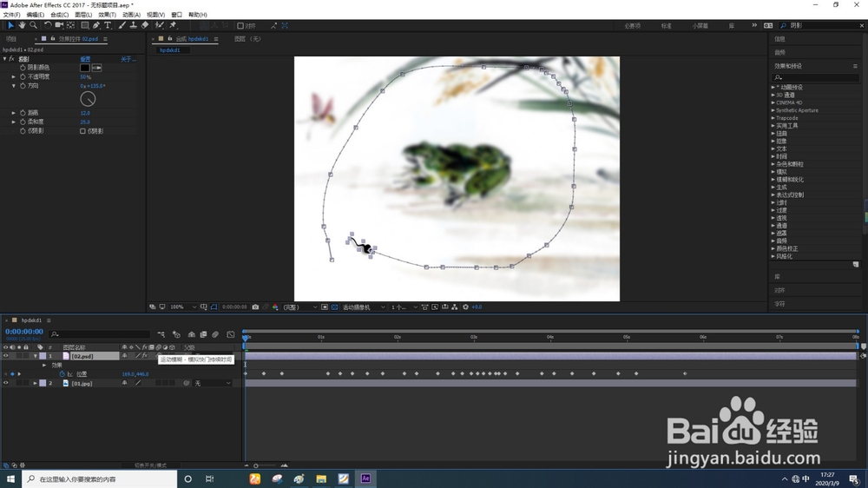This screenshot has height=488, width=868.
Task: Toggle stopwatch for shadow color property
Action: pyautogui.click(x=23, y=68)
